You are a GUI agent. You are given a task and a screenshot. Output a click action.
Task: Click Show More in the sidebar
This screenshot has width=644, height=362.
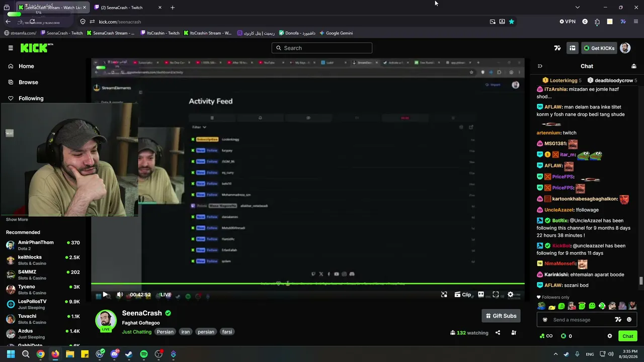point(17,220)
